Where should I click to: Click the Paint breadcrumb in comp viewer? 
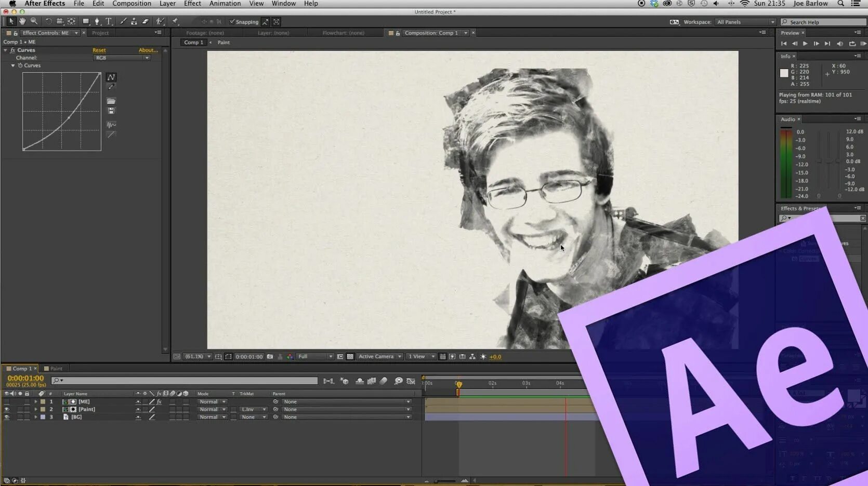(223, 43)
